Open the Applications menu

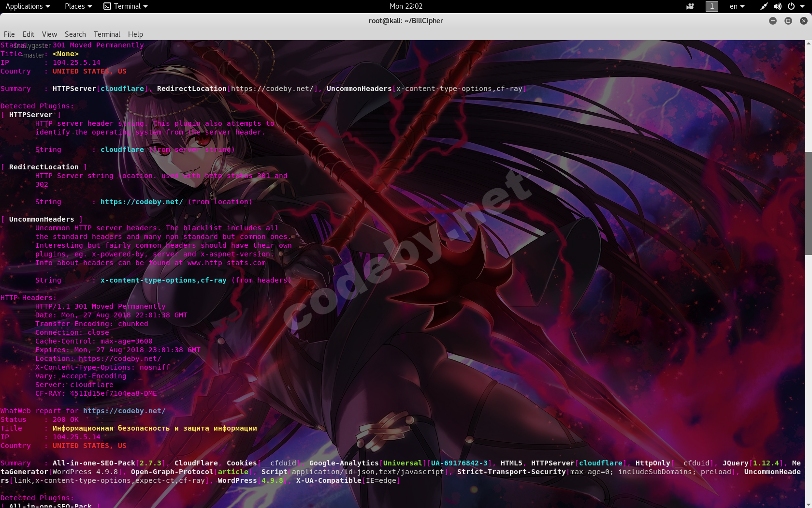[28, 6]
